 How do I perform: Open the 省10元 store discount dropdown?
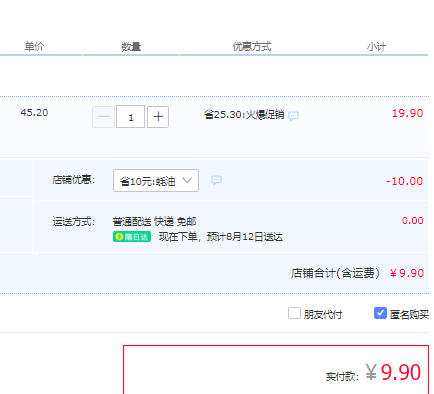(156, 181)
